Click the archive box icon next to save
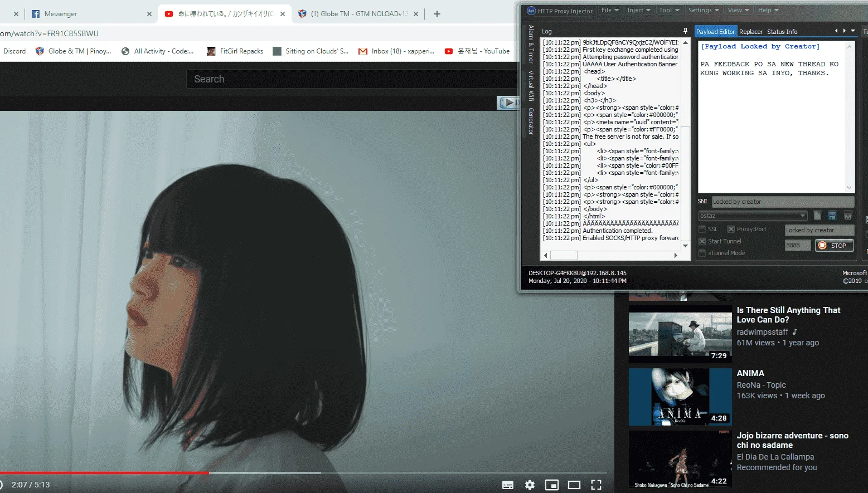 tap(847, 216)
